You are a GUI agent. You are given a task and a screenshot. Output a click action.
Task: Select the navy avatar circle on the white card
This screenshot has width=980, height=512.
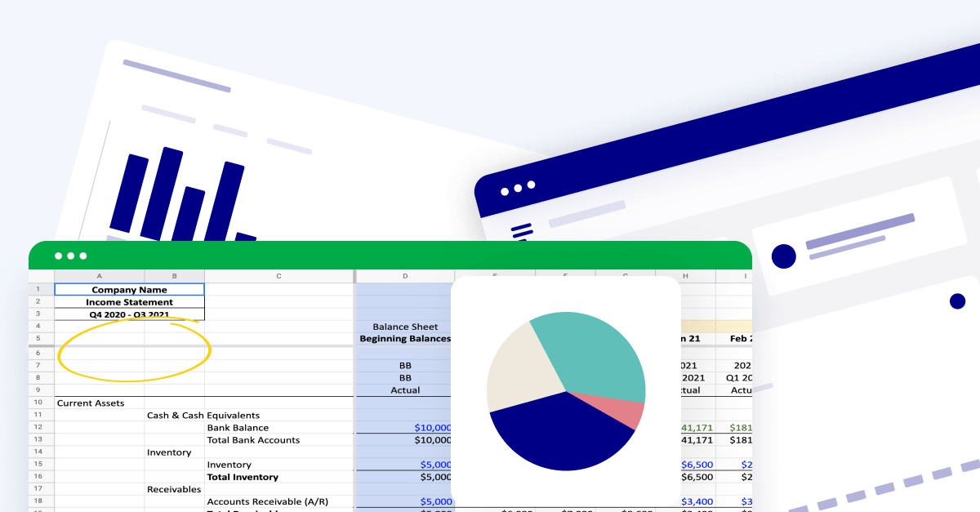click(783, 256)
